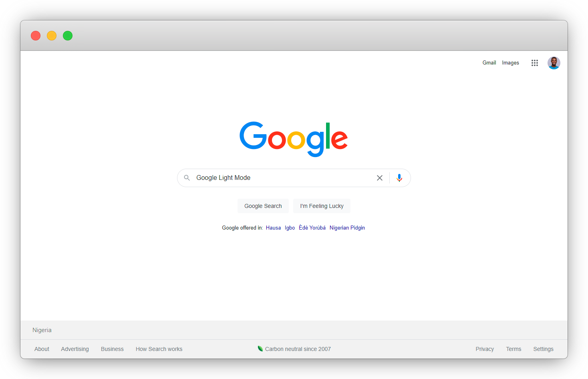Click the Google Search button

[x=263, y=206]
